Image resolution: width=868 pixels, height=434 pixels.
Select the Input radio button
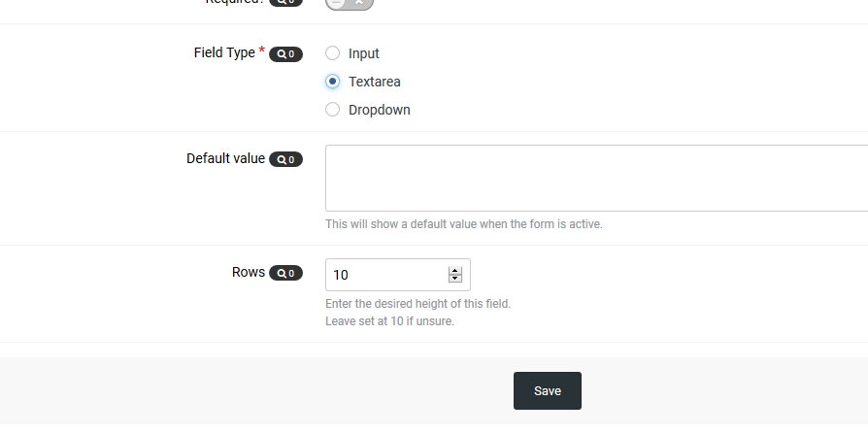tap(333, 53)
